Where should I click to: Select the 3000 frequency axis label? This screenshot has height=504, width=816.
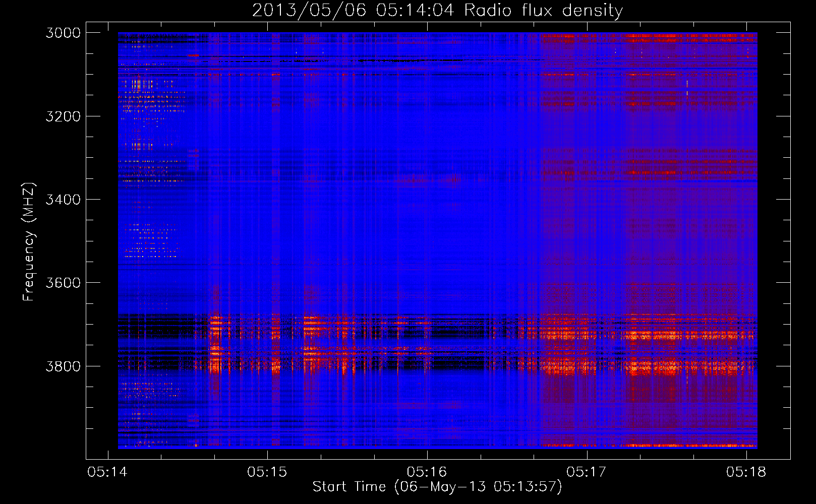[x=63, y=33]
